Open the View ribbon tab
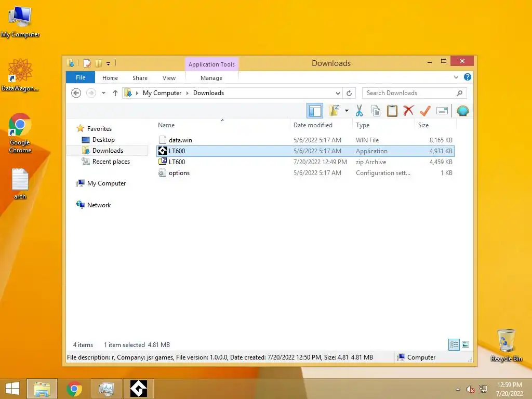The width and height of the screenshot is (532, 399). point(169,78)
